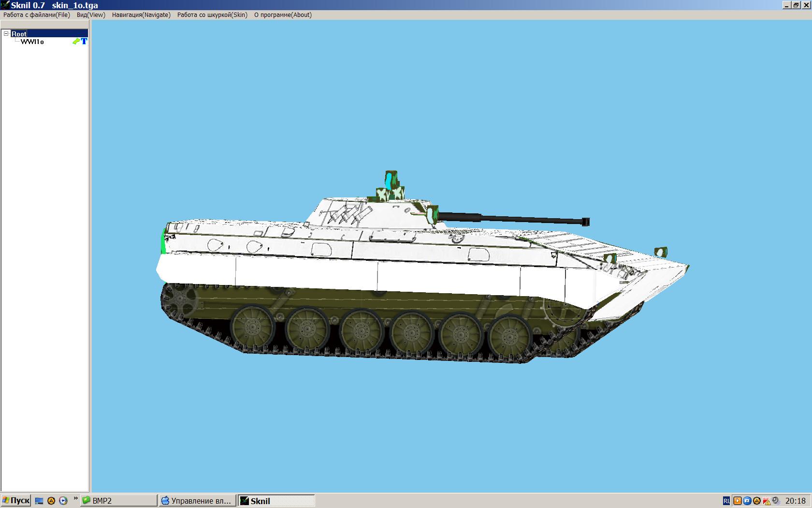
Task: Click the volume tray icon
Action: pos(776,501)
